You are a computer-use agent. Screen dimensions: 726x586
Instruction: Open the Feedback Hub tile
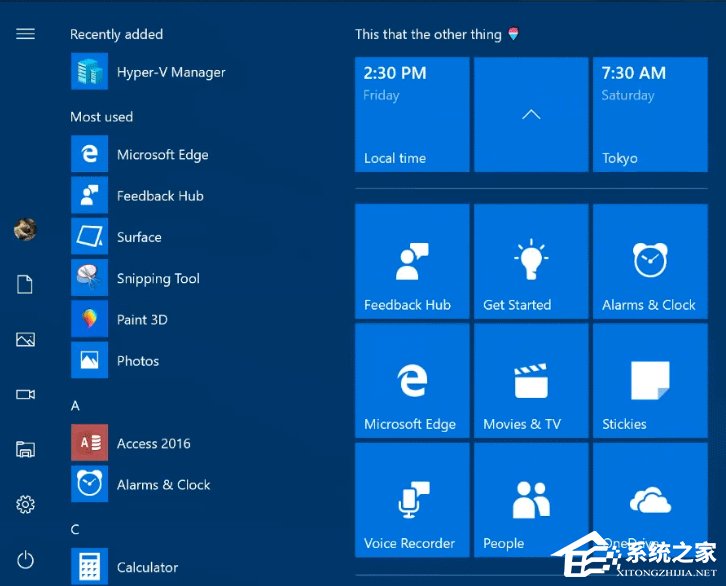[412, 262]
